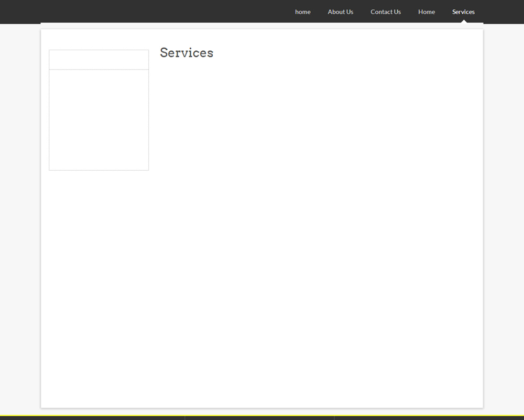
Task: Click the larger empty sidebar body box
Action: click(99, 120)
